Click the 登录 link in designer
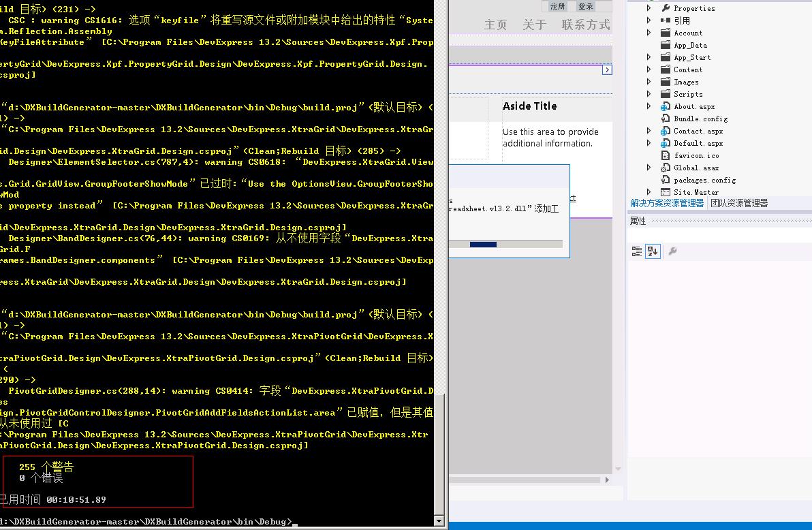 pos(586,6)
